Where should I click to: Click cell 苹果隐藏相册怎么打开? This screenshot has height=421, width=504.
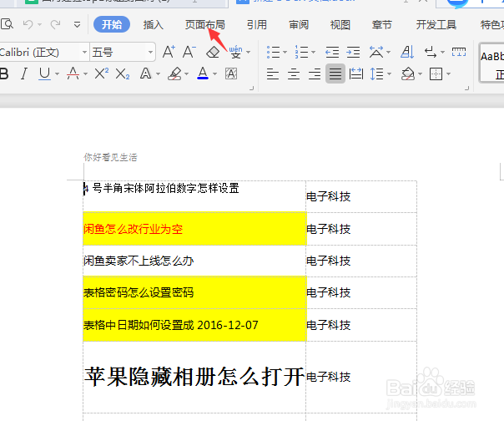coord(194,377)
